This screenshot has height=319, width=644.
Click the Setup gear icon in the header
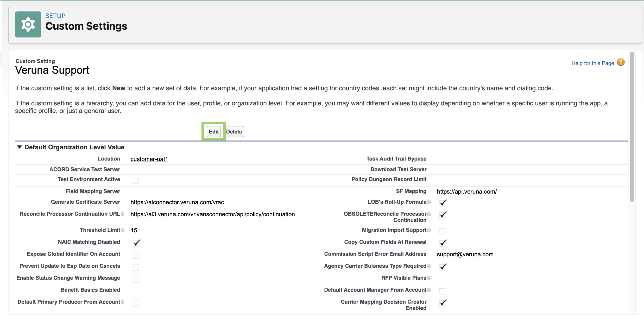[28, 24]
